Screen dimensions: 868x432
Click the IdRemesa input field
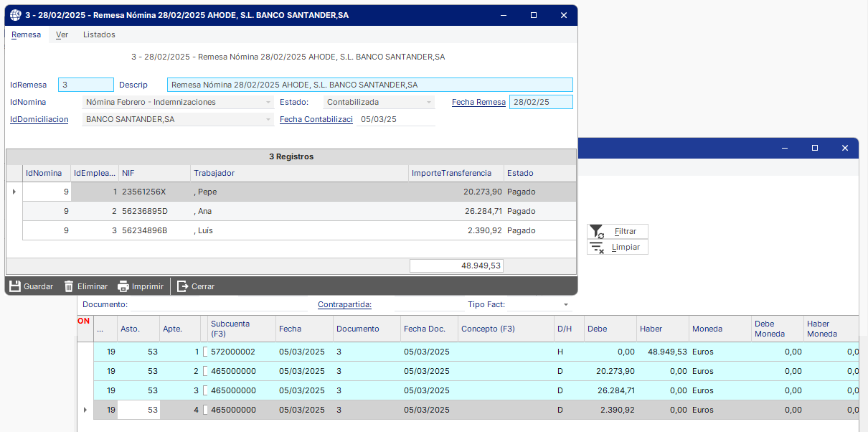click(86, 85)
